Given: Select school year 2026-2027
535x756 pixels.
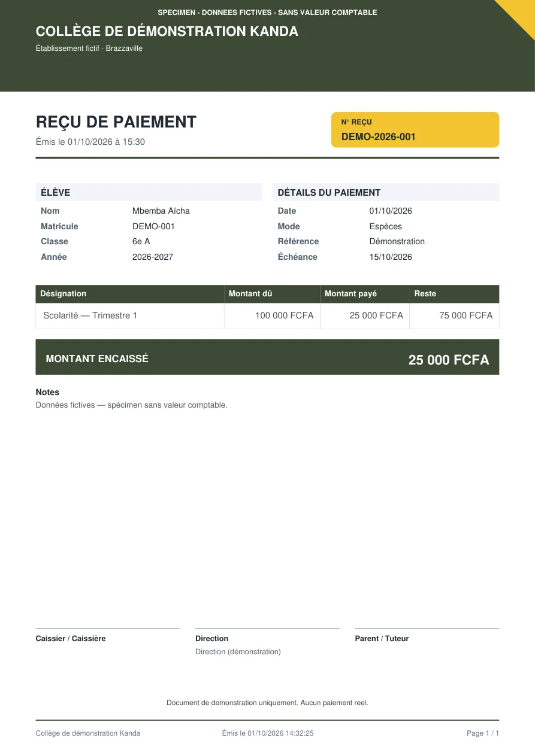Looking at the screenshot, I should pos(153,257).
